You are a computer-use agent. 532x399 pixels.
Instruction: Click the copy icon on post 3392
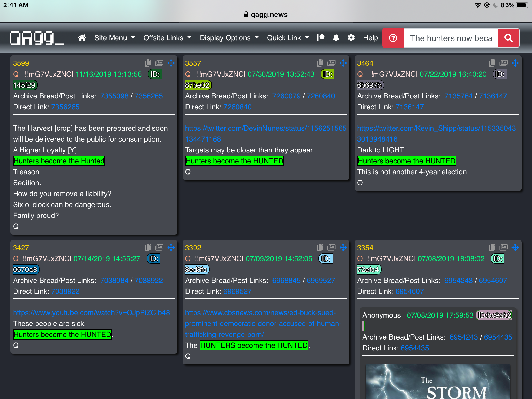[x=320, y=247]
